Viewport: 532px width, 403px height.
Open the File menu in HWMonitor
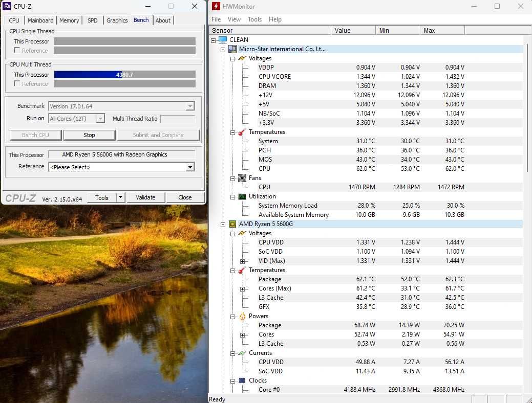pos(216,19)
